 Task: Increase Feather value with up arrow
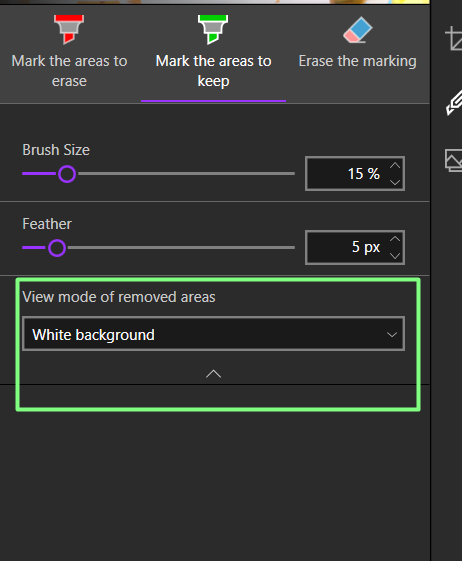[395, 239]
